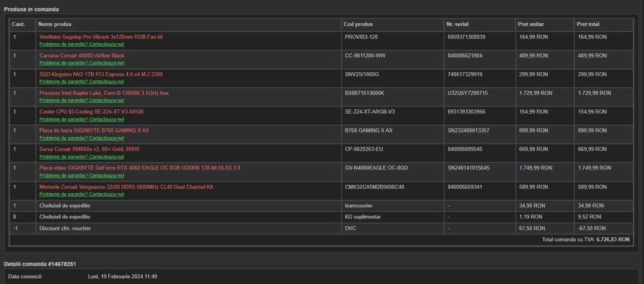
Task: Select product code PROVIB3-120
Action: tap(361, 37)
